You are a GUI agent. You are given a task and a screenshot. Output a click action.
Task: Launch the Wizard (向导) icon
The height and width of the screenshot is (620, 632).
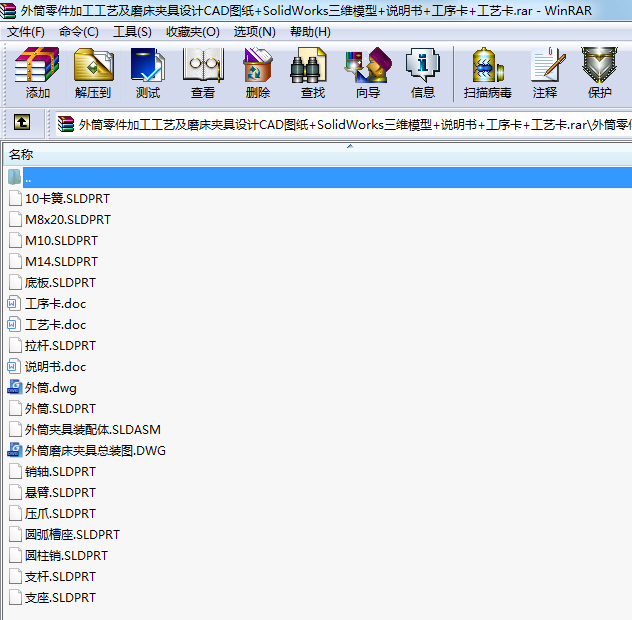coord(368,65)
